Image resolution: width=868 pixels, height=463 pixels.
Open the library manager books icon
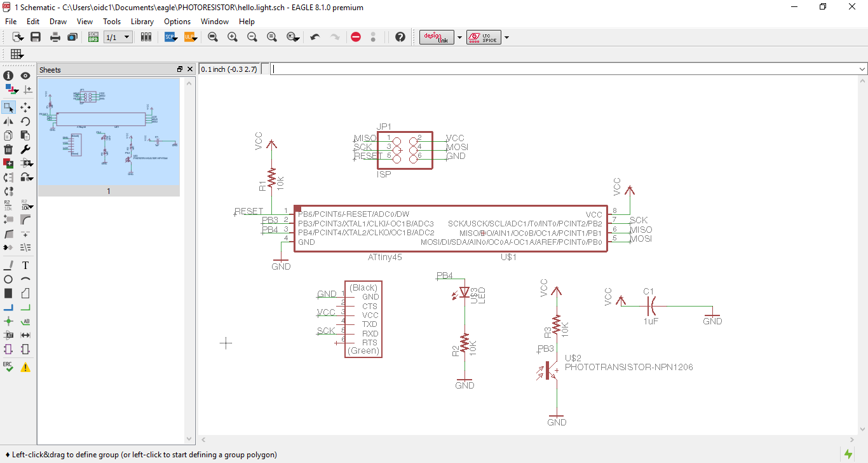[x=146, y=38]
